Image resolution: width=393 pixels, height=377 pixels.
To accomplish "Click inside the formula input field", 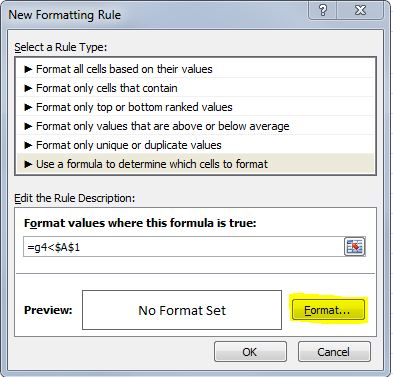I will (183, 247).
